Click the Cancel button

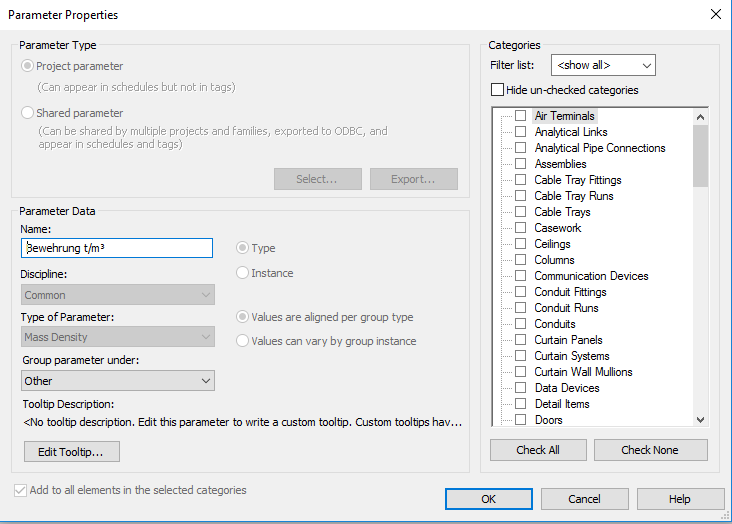pyautogui.click(x=584, y=499)
